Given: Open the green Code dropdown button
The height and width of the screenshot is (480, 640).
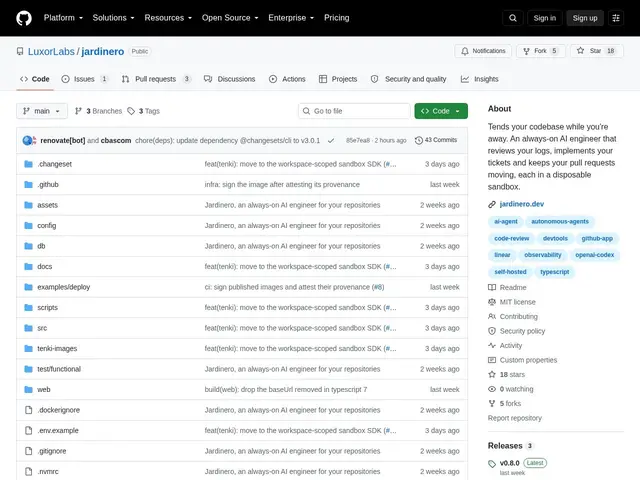Looking at the screenshot, I should (441, 111).
